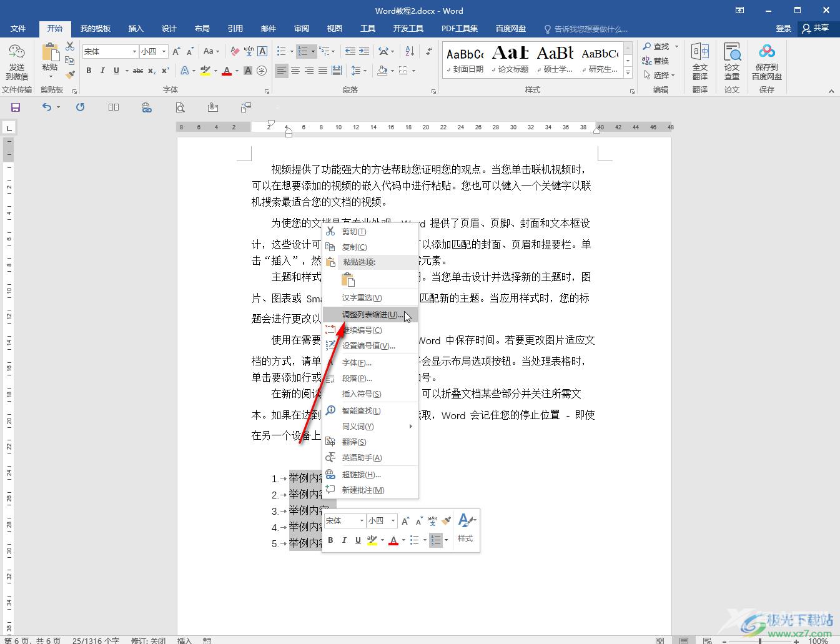Toggle character shading in ribbon

[x=248, y=71]
